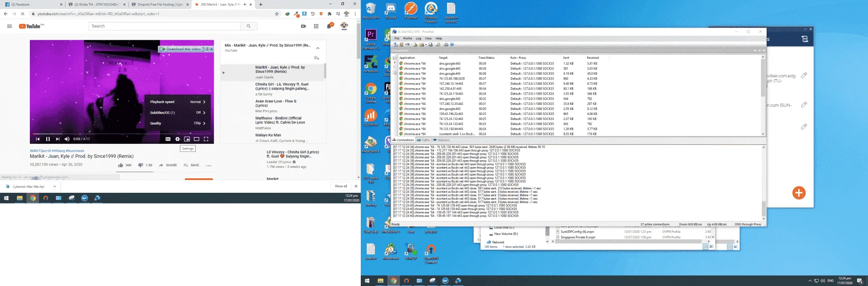This screenshot has width=868, height=286.
Task: Click Proxifier toolbar print icon
Action: coord(446,45)
